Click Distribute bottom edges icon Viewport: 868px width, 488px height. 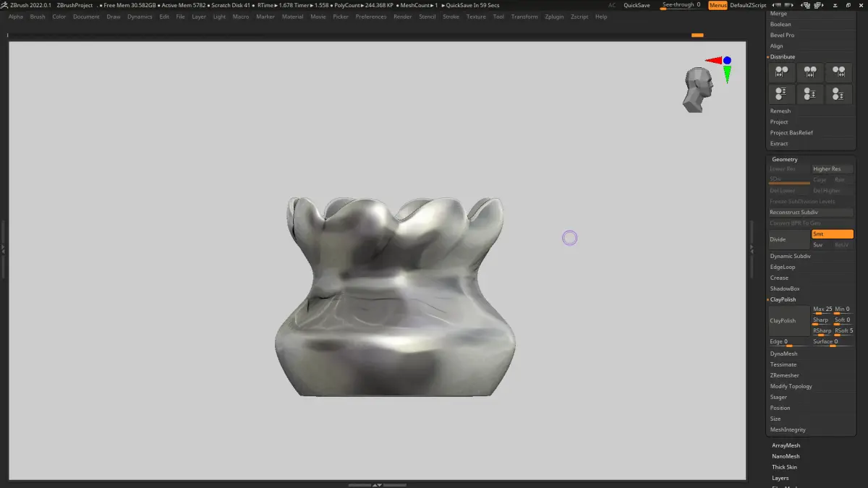pos(838,94)
